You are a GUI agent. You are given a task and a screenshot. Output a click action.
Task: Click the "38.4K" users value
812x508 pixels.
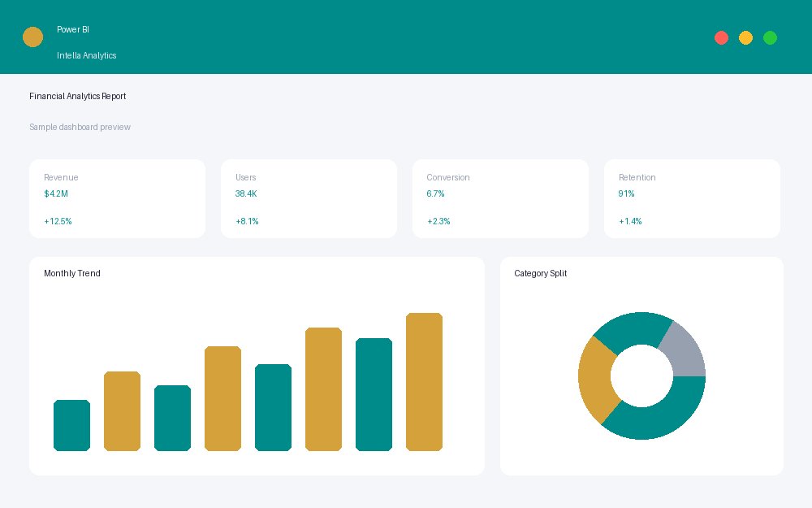(x=246, y=193)
